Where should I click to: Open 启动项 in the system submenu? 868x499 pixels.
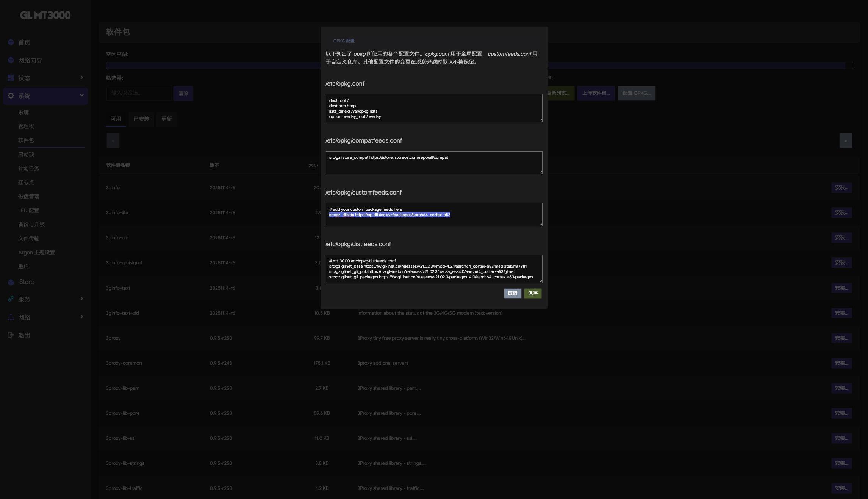click(26, 154)
